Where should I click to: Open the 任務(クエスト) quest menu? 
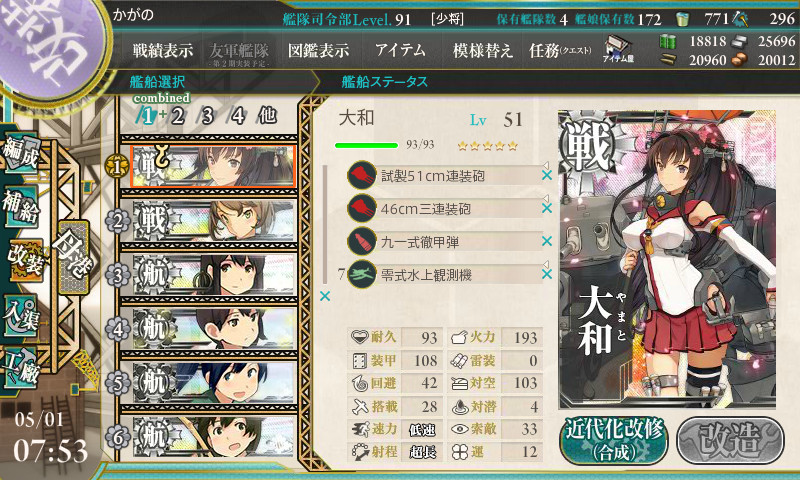pyautogui.click(x=560, y=50)
